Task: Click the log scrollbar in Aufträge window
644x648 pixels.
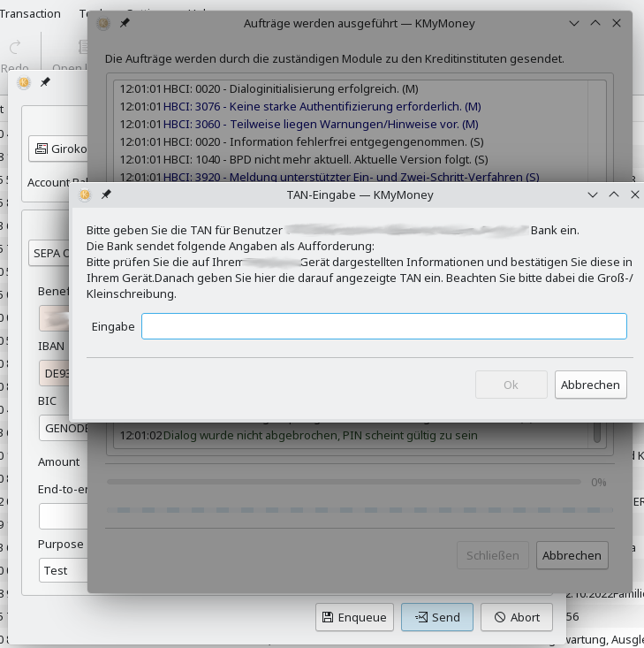Action: click(x=597, y=432)
